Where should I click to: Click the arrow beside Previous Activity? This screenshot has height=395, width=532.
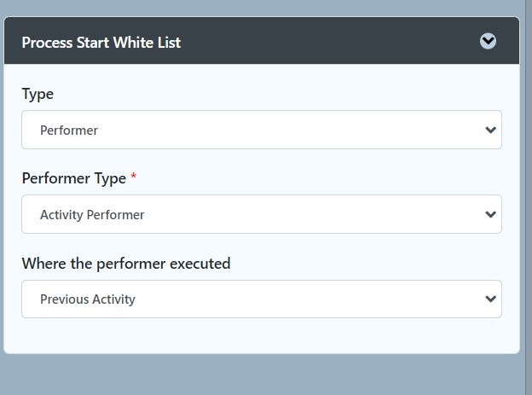tap(490, 299)
